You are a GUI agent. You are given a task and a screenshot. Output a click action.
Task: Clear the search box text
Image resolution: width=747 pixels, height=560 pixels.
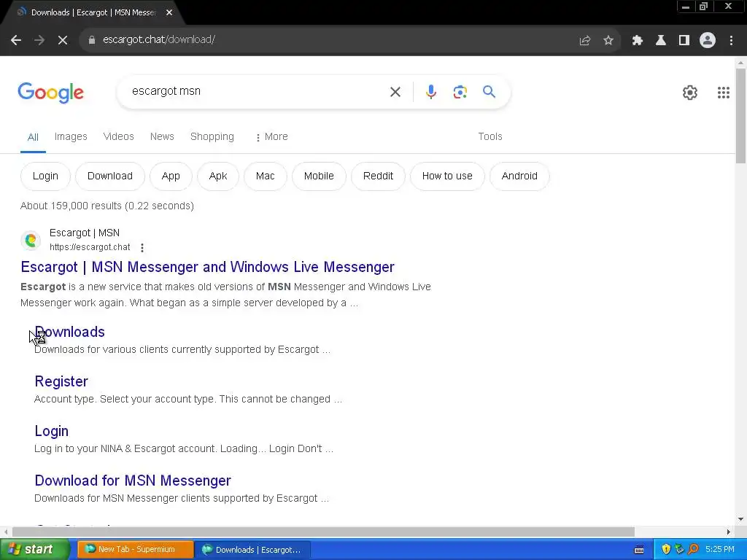click(x=395, y=92)
